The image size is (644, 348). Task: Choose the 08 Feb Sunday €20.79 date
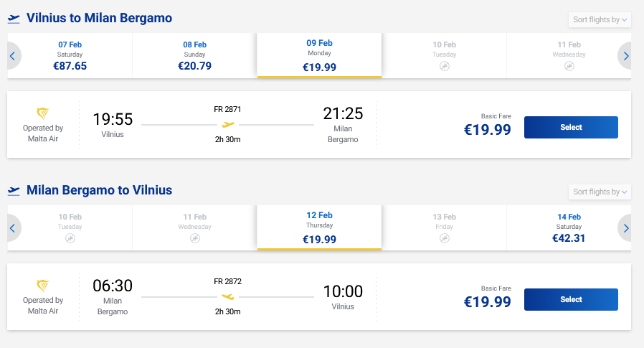[194, 55]
